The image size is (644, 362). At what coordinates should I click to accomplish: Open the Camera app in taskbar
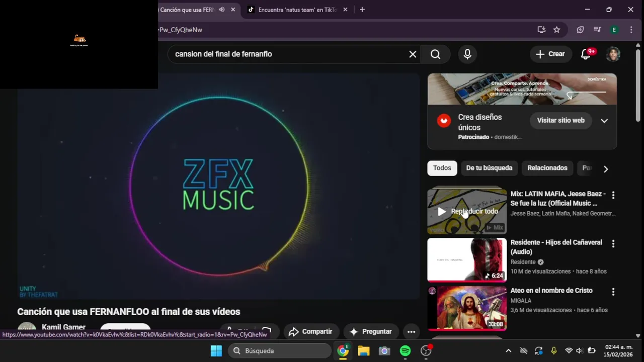(x=384, y=350)
